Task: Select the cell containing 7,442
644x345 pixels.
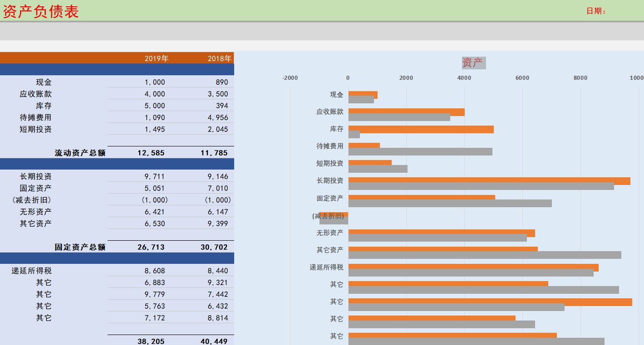Action: point(218,294)
